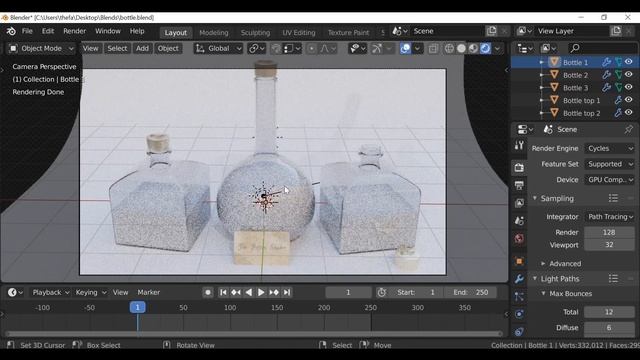Image resolution: width=640 pixels, height=360 pixels.
Task: Hide Bottle 2 in viewport
Action: pyautogui.click(x=629, y=74)
